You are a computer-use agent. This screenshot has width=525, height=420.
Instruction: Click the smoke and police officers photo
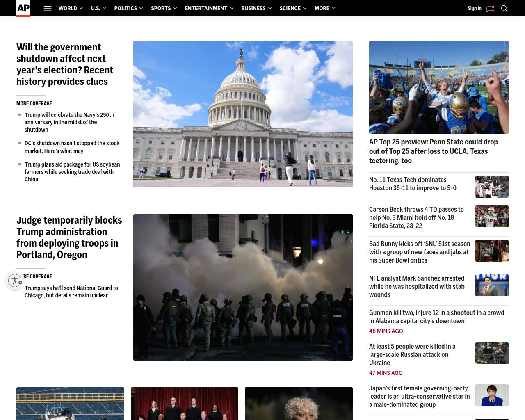coord(243,287)
